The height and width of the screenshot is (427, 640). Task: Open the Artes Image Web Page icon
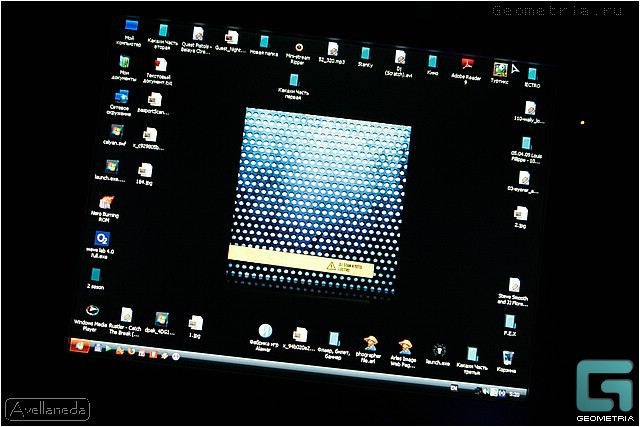(405, 347)
